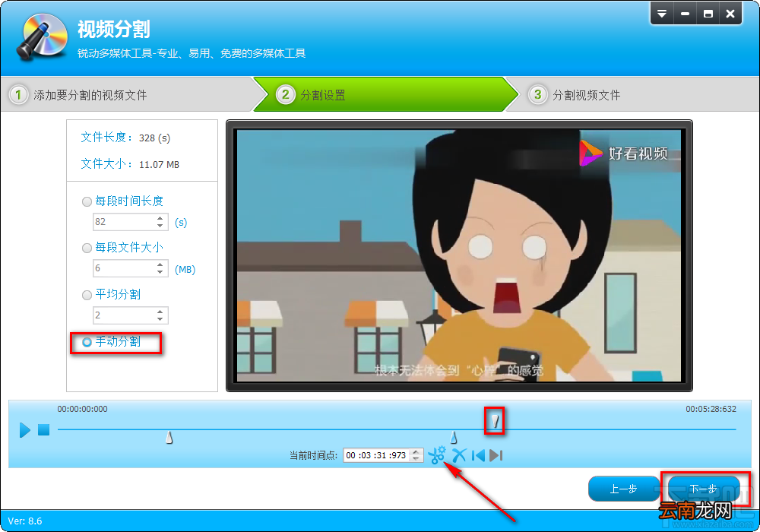Jump to the next split point
This screenshot has height=532, width=760.
(x=496, y=455)
